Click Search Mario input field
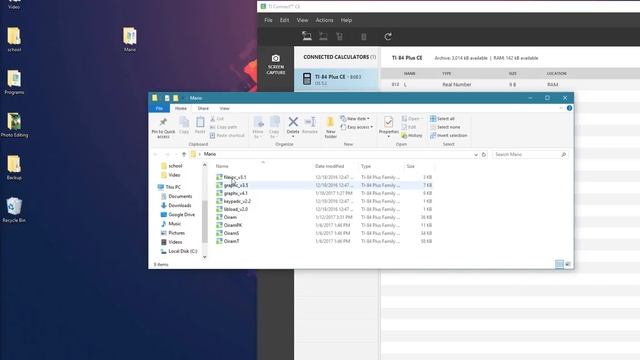Viewport: 640px width, 360px height. [x=530, y=154]
